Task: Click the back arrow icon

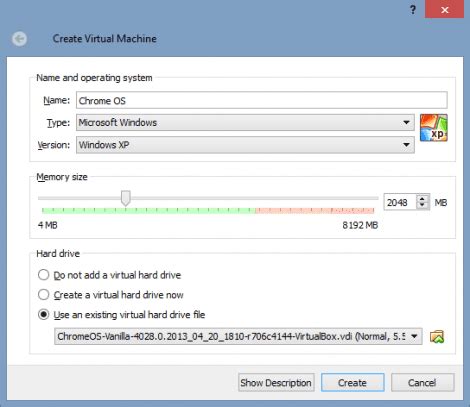Action: tap(19, 39)
